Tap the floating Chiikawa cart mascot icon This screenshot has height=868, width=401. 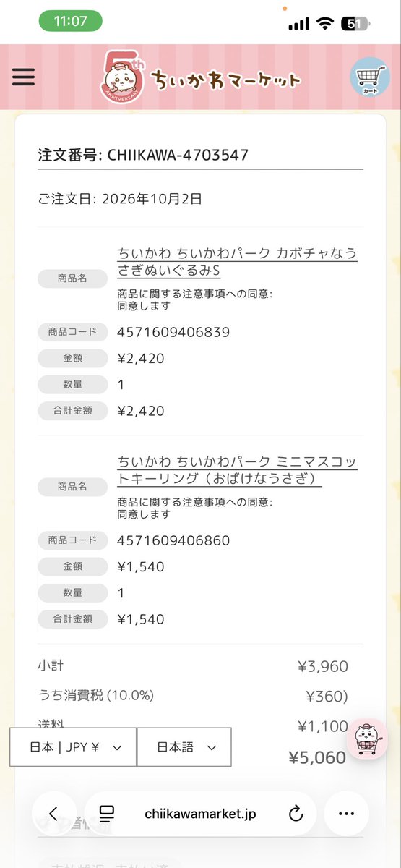click(369, 739)
